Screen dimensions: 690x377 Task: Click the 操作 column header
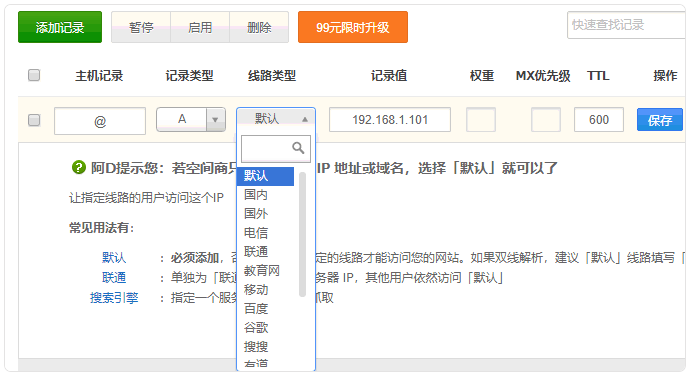665,76
